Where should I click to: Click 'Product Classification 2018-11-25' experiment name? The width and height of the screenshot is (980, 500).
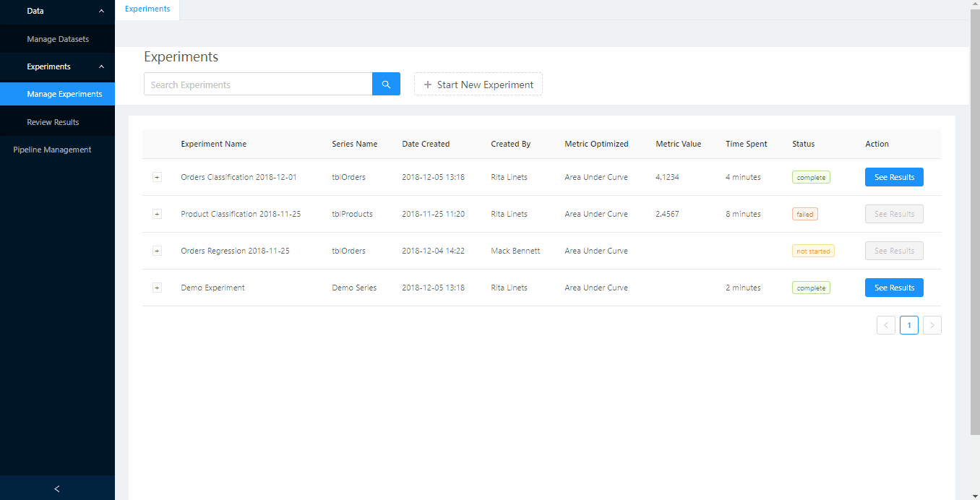click(241, 214)
